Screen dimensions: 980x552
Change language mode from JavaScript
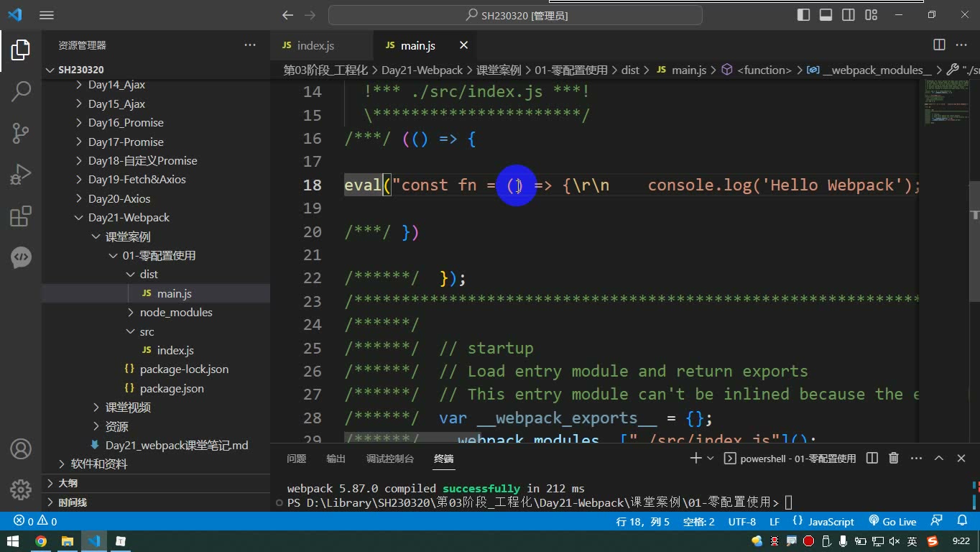coord(831,522)
